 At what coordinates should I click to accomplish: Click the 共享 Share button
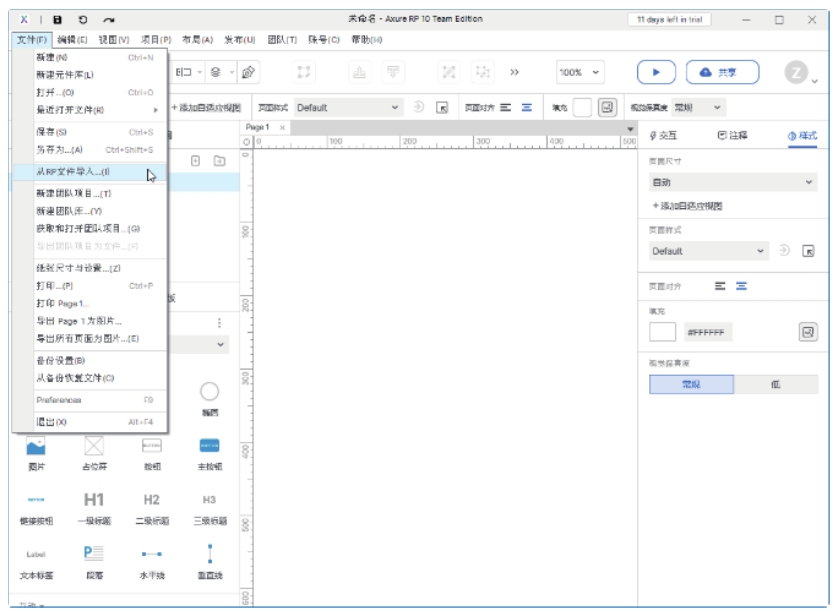pyautogui.click(x=722, y=72)
